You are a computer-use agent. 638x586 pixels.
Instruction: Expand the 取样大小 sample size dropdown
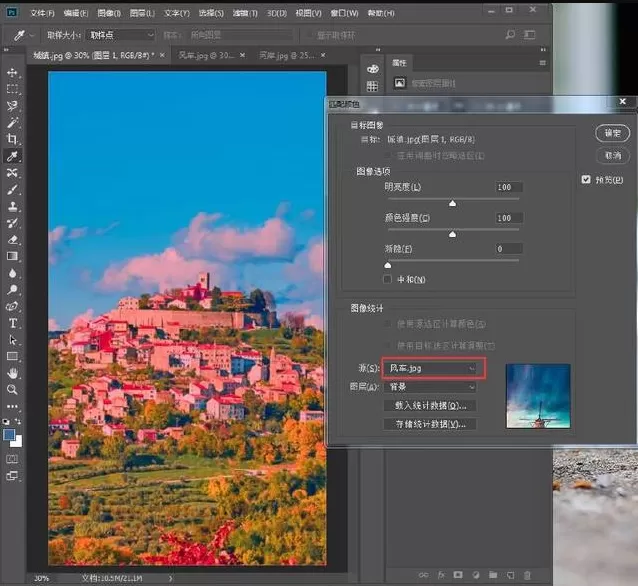(121, 35)
